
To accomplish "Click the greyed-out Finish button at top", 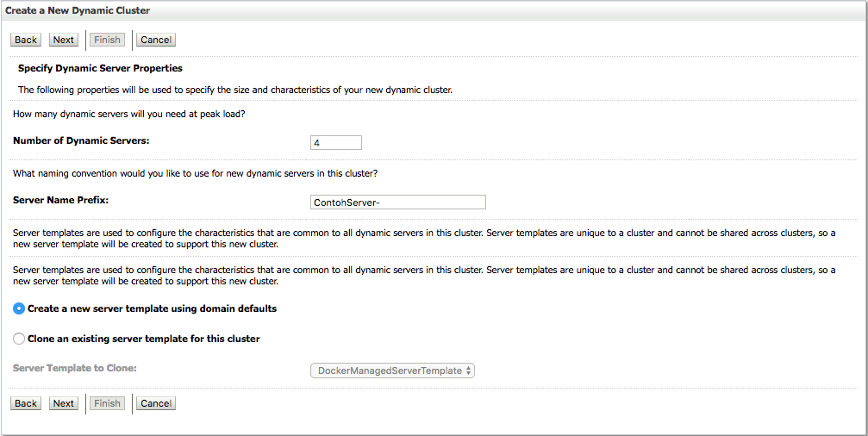I will point(108,40).
